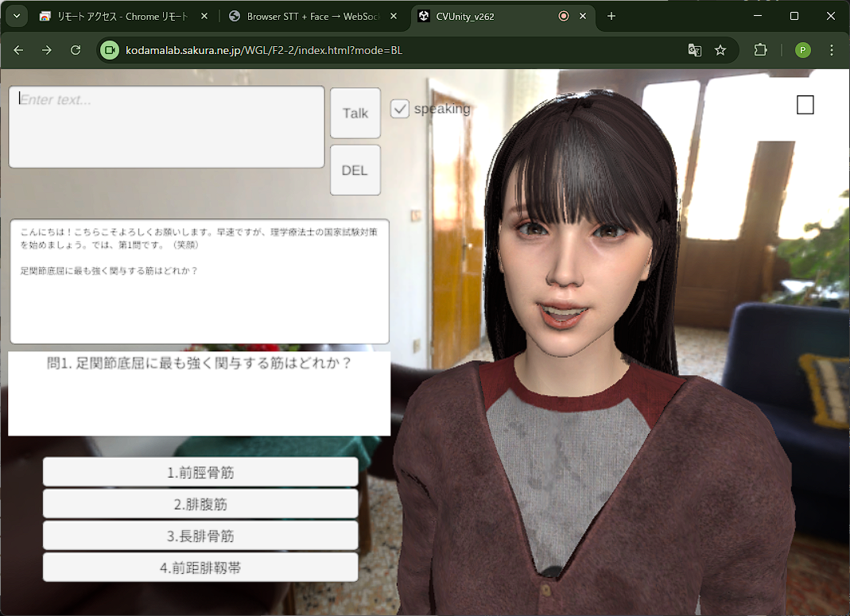Open a new browser tab
This screenshot has height=616, width=850.
click(611, 16)
